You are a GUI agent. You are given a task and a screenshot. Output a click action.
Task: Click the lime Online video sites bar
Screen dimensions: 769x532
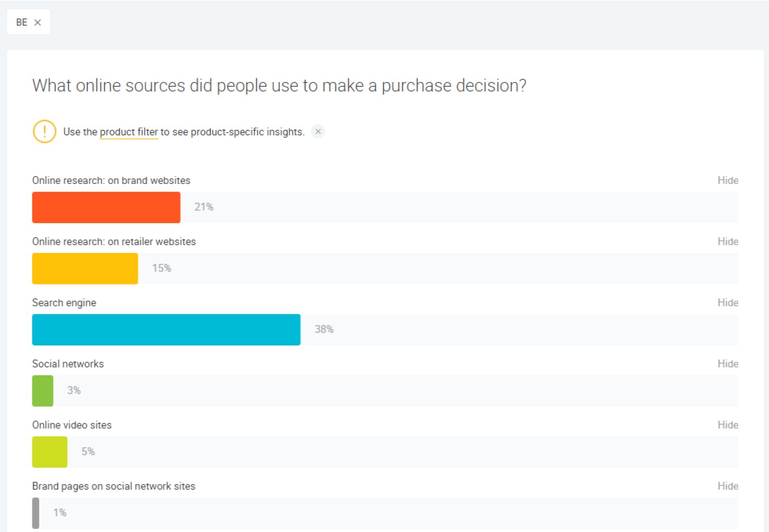(x=50, y=452)
